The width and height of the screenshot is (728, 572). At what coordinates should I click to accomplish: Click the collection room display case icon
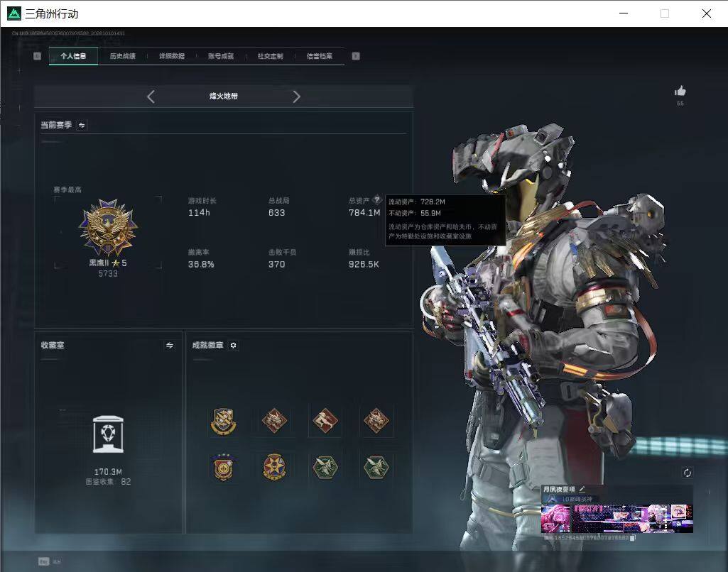pyautogui.click(x=108, y=434)
